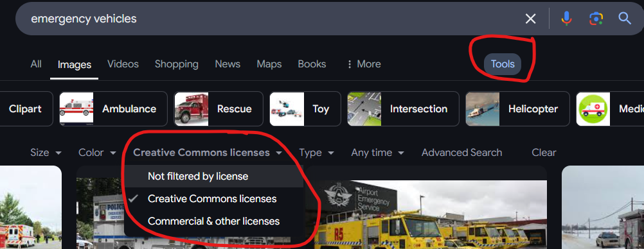
Task: Choose Not filtered by license option
Action: (x=213, y=176)
